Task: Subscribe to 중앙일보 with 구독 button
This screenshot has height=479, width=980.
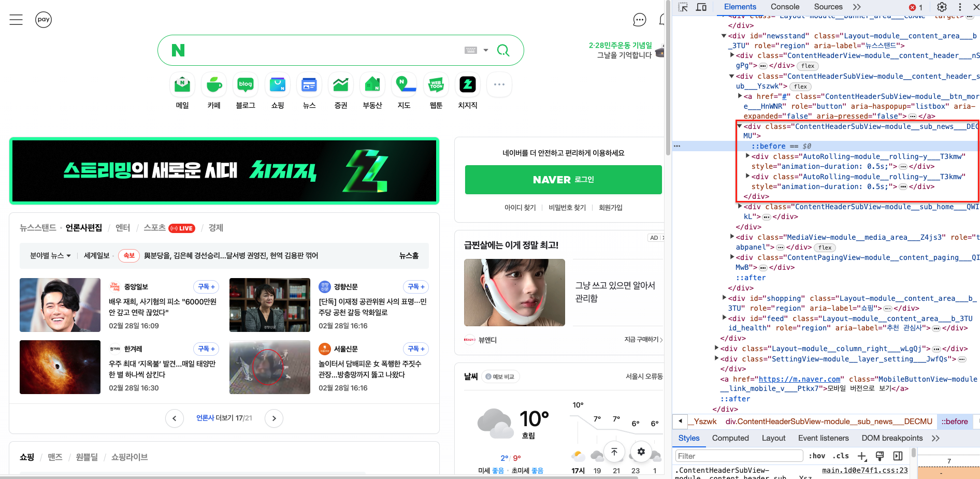Action: pos(206,286)
